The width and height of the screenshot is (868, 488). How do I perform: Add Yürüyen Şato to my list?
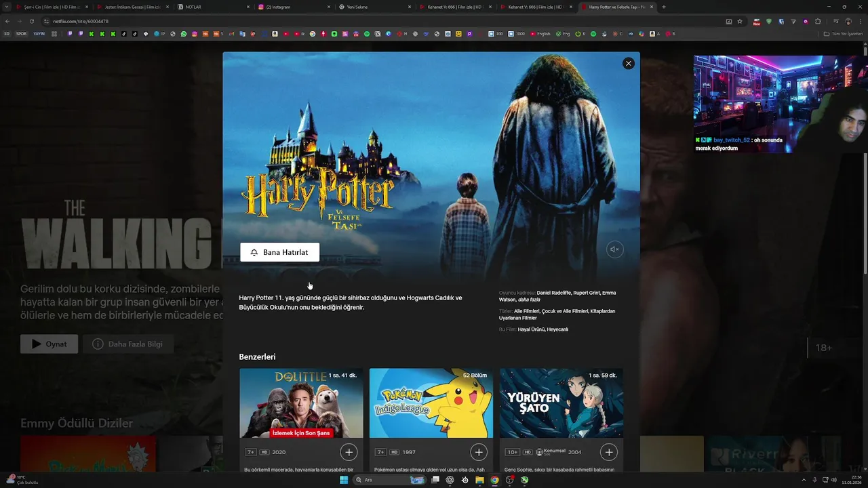pyautogui.click(x=609, y=451)
